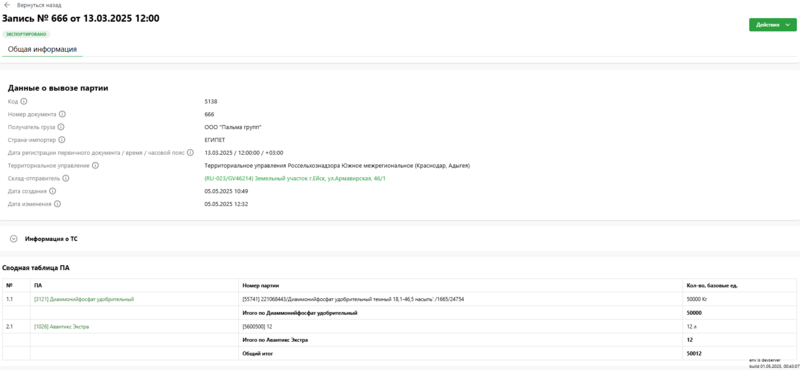Click the code value 5138

coord(210,102)
